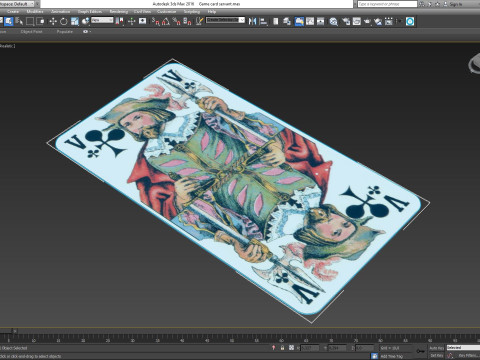Click the Y coordinate input field

[x=337, y=348]
